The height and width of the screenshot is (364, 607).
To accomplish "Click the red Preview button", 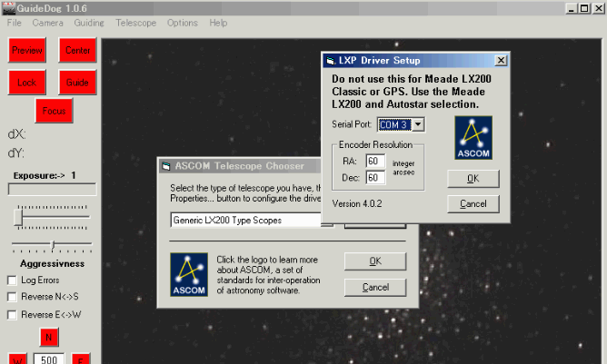I will (x=27, y=50).
